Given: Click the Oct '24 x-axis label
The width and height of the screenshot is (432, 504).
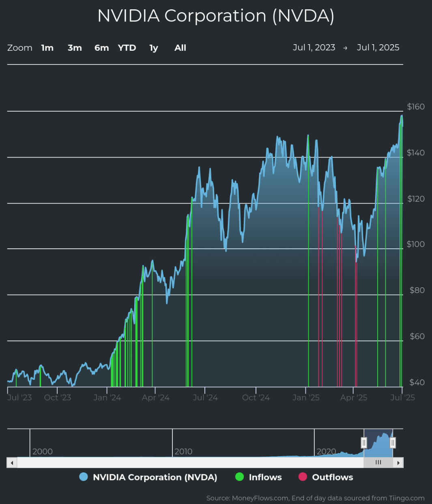Looking at the screenshot, I should [256, 398].
